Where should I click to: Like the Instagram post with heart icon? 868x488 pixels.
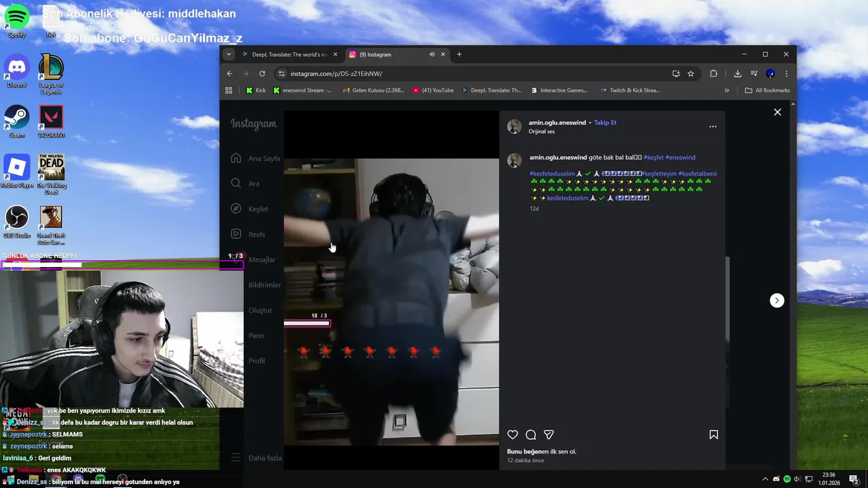[513, 435]
